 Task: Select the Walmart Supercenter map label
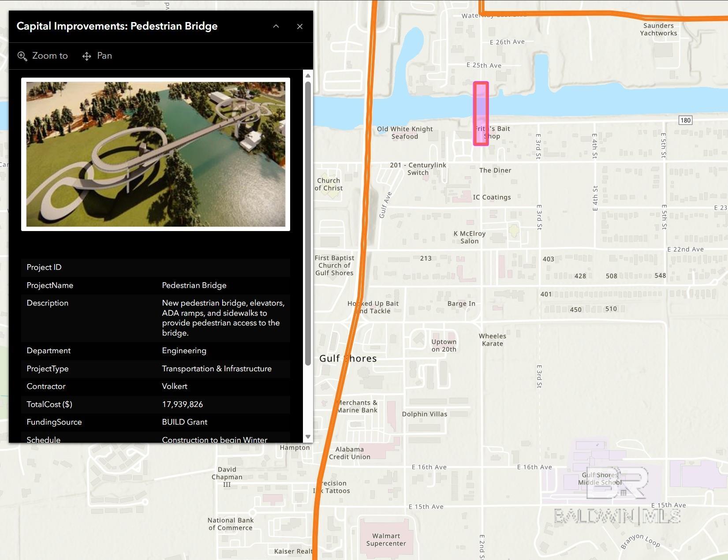(386, 540)
